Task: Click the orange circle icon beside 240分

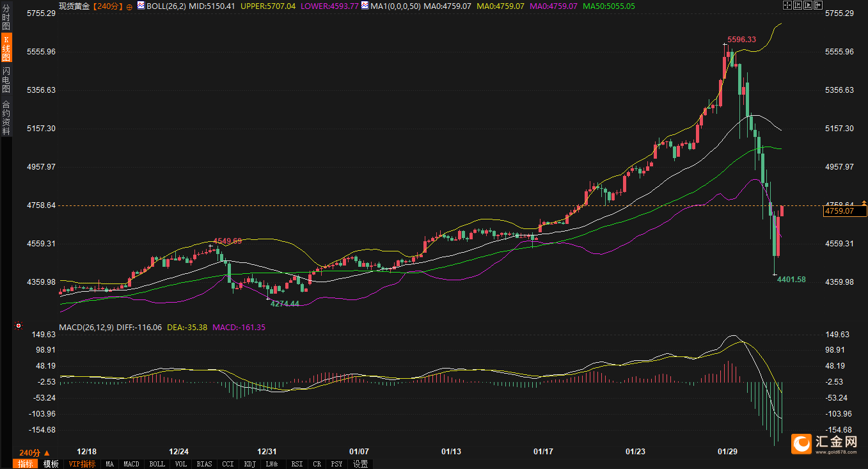Action: coord(130,6)
